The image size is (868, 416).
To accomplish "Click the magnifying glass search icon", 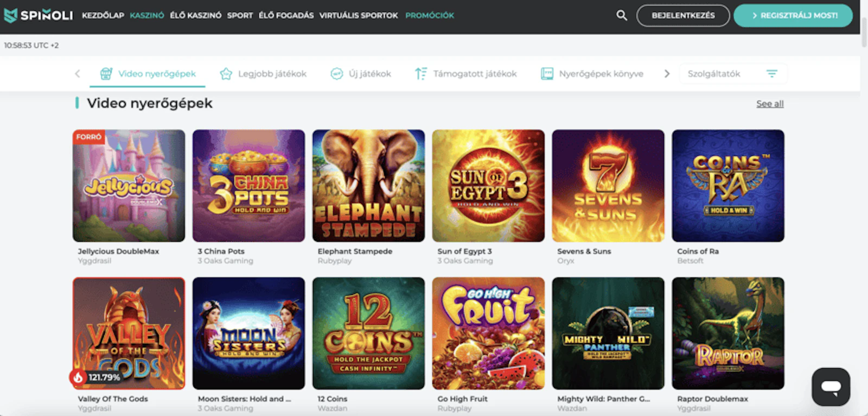I will click(x=622, y=15).
